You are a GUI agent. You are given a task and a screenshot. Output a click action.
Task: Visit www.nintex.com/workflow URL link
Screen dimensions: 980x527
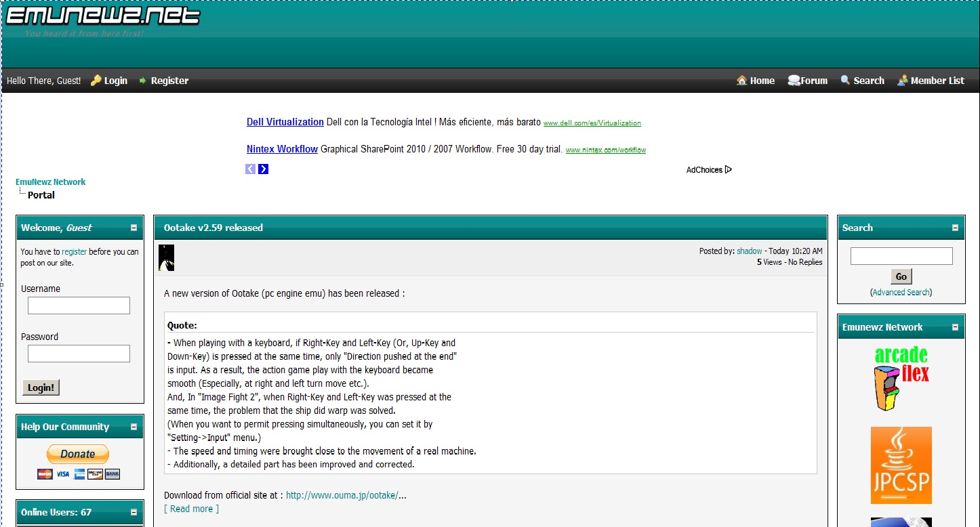click(x=606, y=150)
